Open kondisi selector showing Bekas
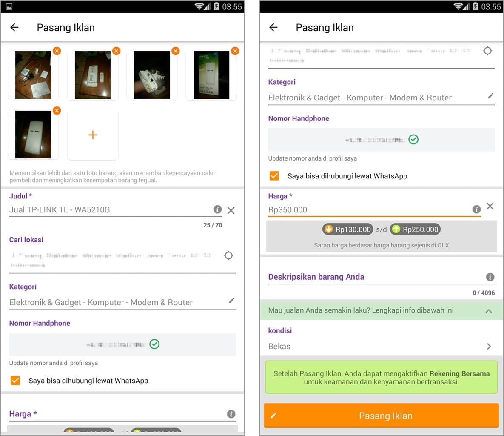 pos(381,346)
